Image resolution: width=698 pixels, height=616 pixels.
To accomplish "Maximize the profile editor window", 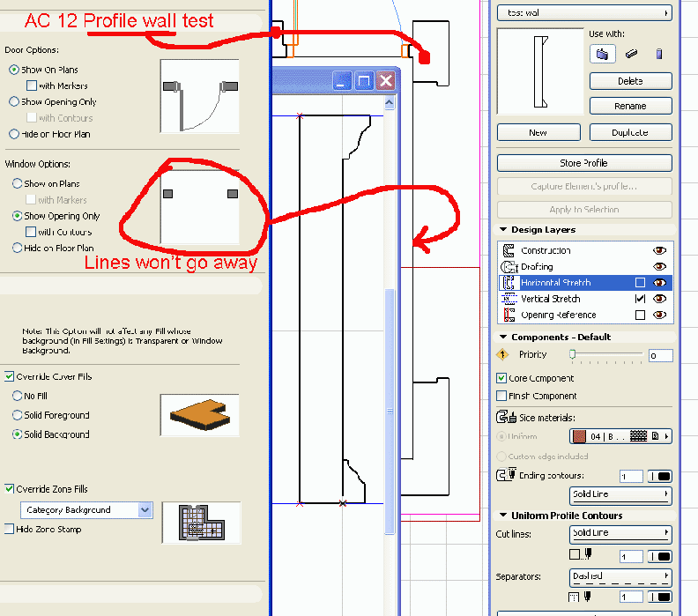I will click(364, 81).
